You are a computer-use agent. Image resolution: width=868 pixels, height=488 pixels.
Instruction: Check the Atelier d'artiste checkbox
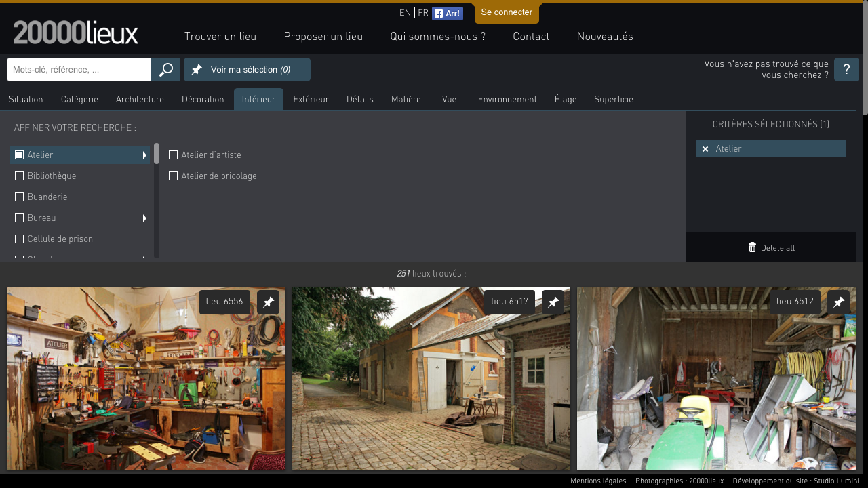coord(173,155)
